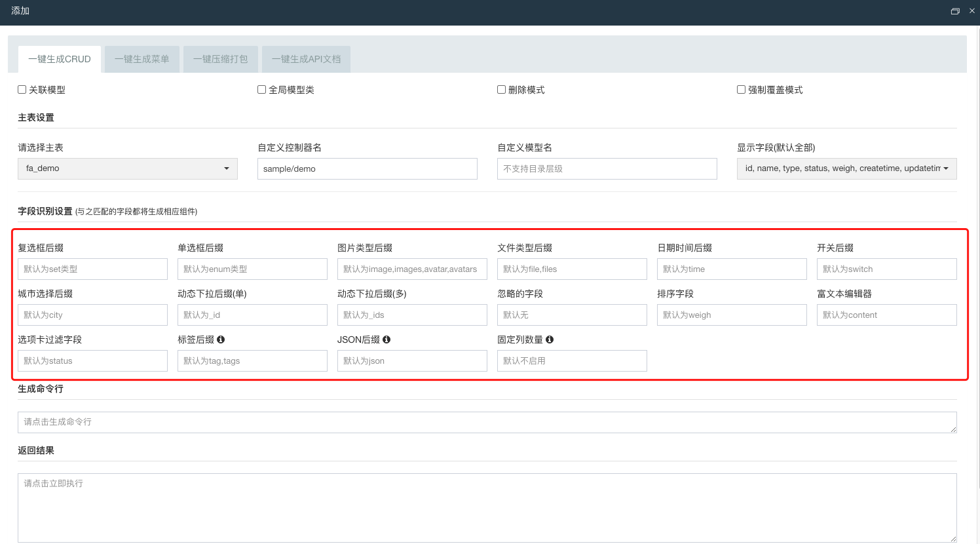Click the 城市选择后缀 input field
The width and height of the screenshot is (980, 544).
(92, 315)
